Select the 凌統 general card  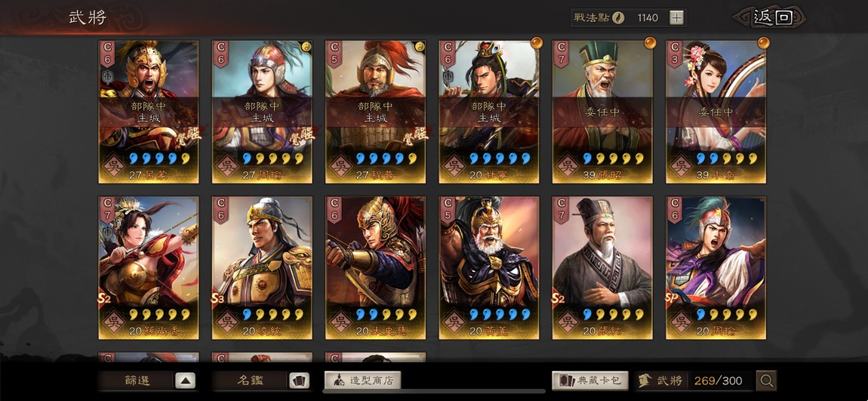[x=262, y=267]
